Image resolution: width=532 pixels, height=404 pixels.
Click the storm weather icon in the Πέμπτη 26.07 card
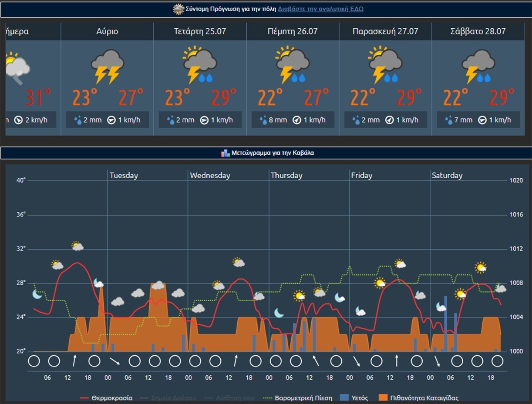coord(293,65)
